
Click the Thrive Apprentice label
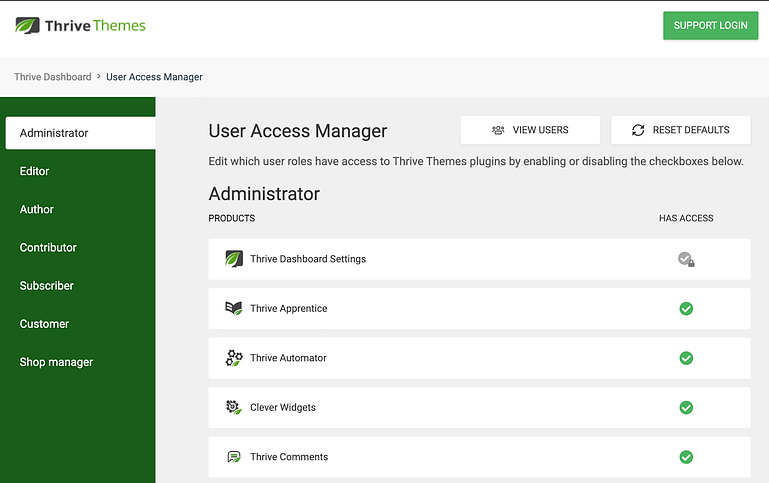289,308
